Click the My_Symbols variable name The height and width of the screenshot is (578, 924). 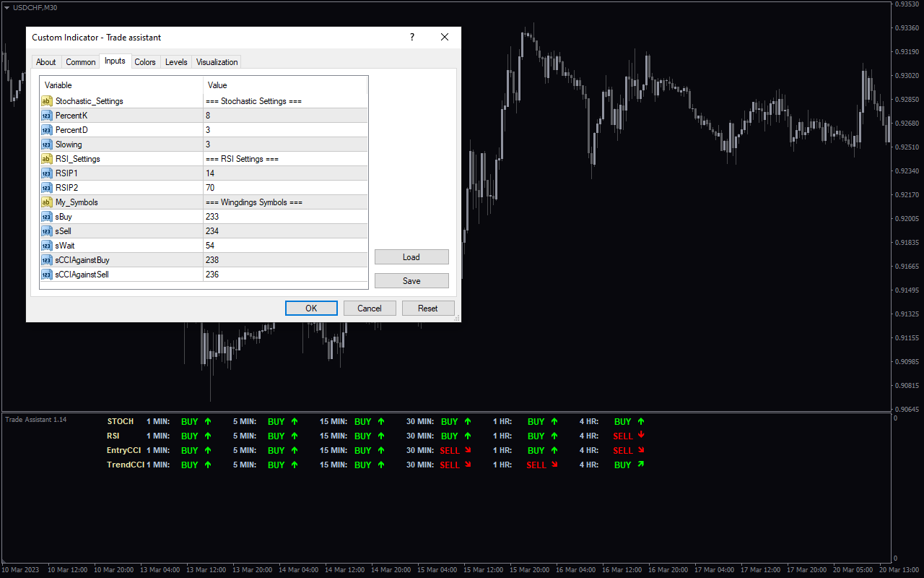[x=77, y=202]
